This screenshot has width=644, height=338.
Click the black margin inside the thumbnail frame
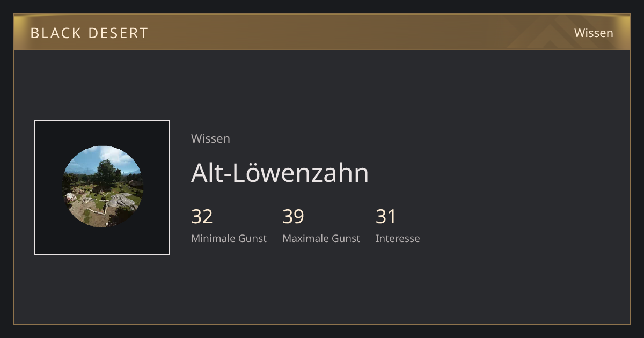click(48, 134)
